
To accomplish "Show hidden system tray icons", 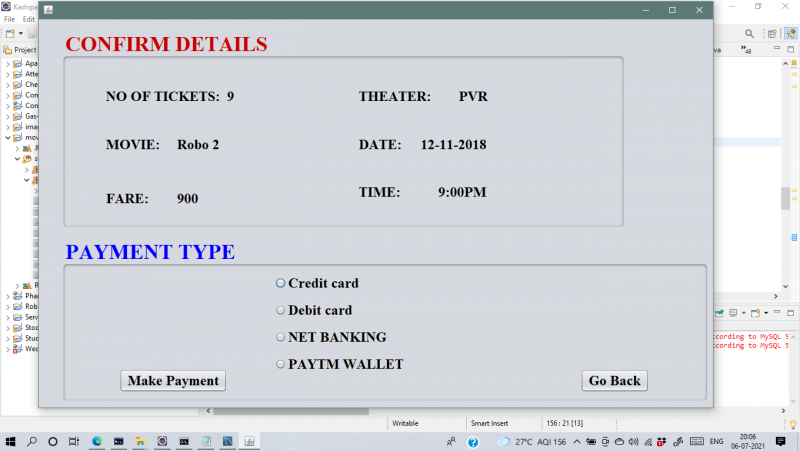I will 577,442.
